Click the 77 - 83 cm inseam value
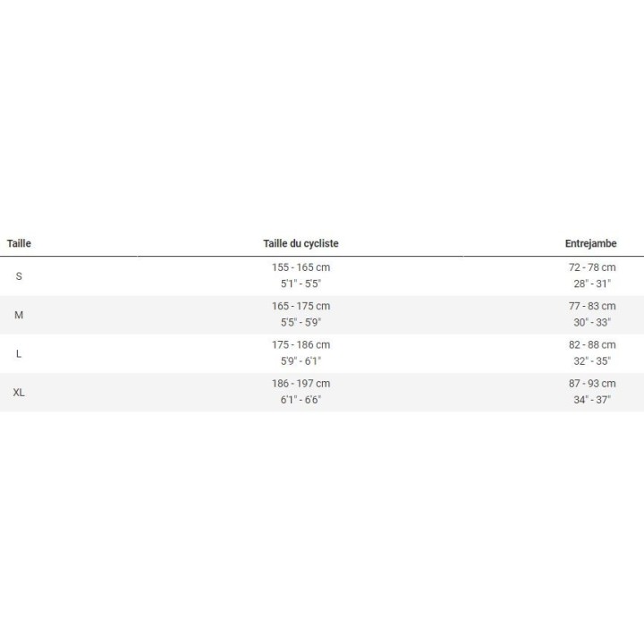Screen dimensions: 644x644 point(592,306)
